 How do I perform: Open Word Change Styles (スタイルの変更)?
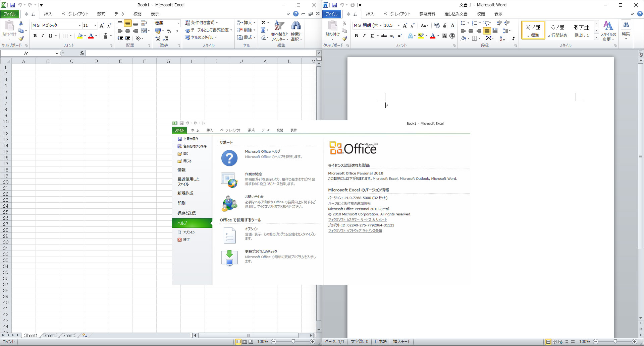(x=608, y=31)
